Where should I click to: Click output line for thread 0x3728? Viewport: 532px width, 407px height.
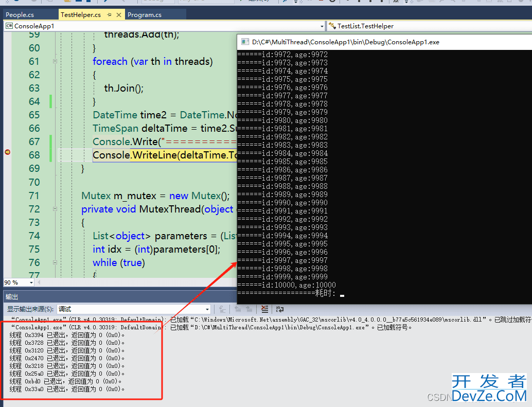click(67, 343)
